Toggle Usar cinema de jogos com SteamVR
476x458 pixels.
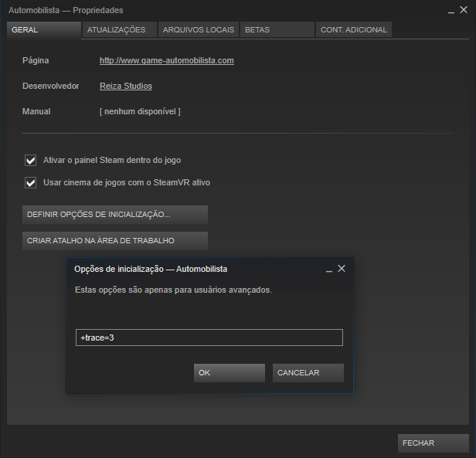point(31,183)
